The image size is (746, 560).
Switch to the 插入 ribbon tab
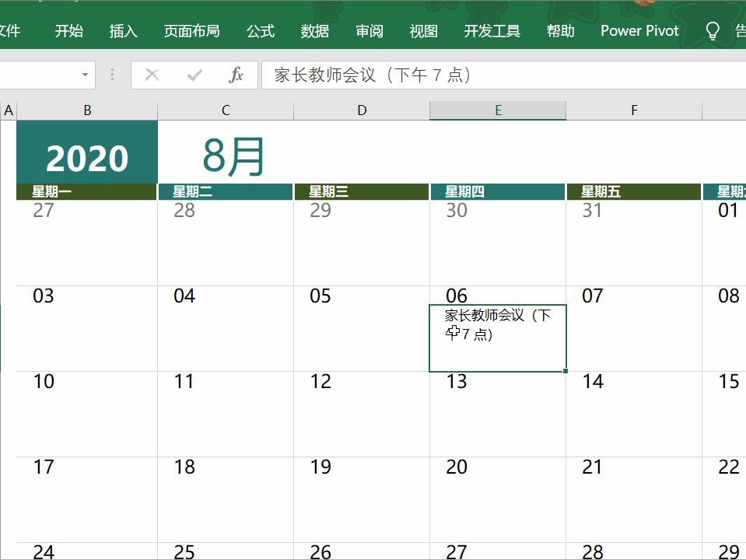[x=124, y=30]
